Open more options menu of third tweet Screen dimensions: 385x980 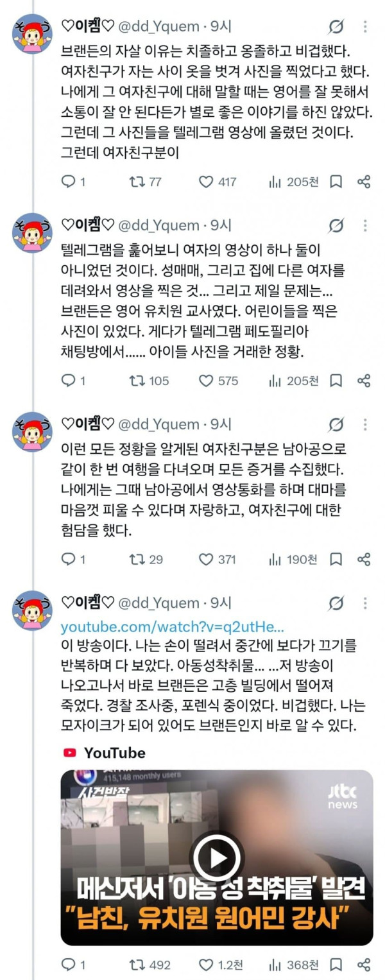[364, 425]
